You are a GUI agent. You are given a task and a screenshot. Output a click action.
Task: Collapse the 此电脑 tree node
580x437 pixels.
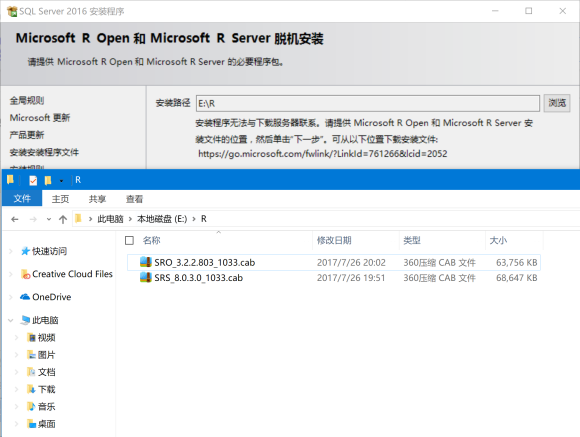(x=11, y=320)
